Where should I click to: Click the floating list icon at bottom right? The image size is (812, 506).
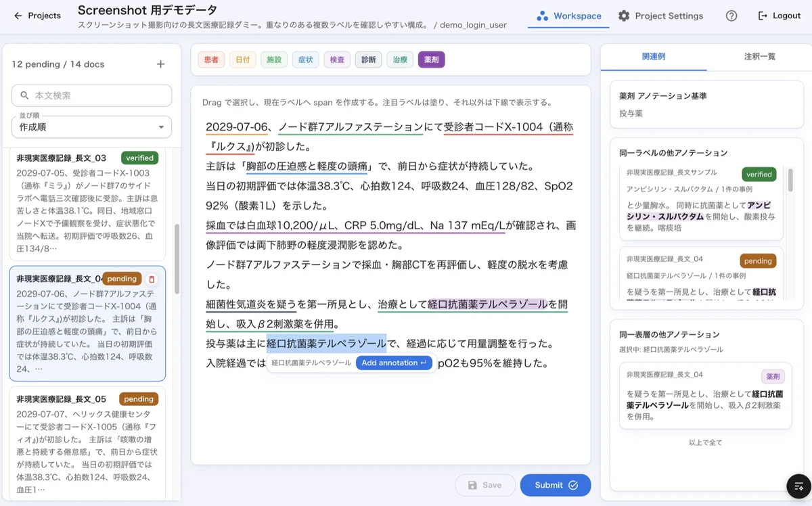click(x=799, y=486)
